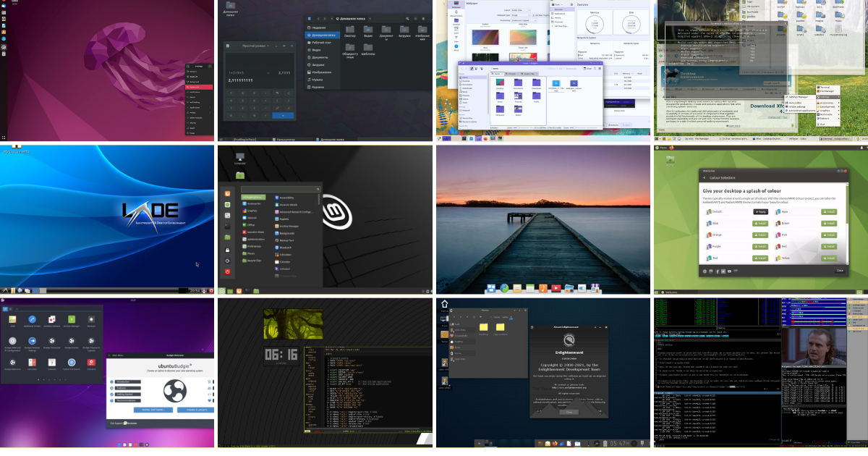
Task: Click the Log Out icon in Mint menu
Action: [x=227, y=261]
